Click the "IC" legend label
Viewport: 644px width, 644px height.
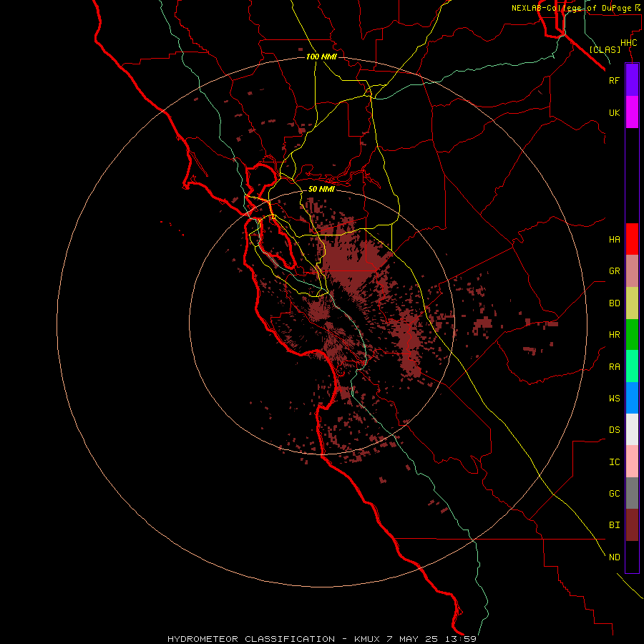pyautogui.click(x=614, y=462)
